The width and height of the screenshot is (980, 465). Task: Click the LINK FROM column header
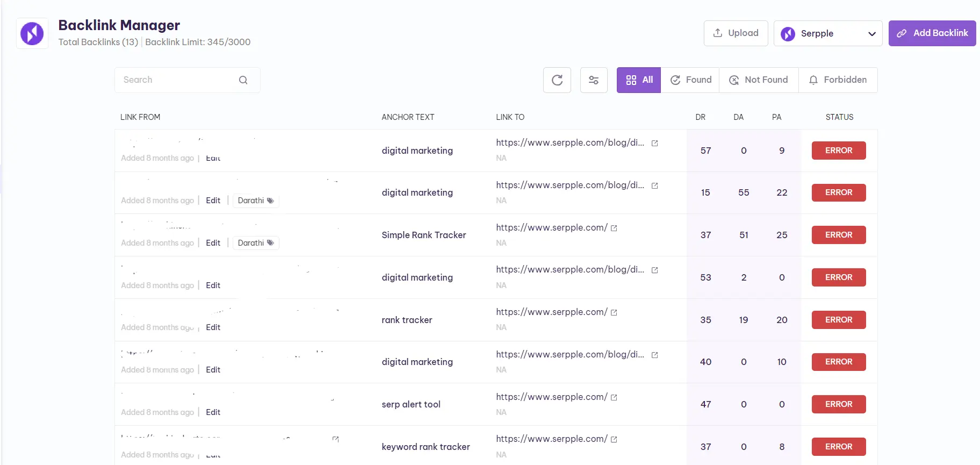click(140, 117)
